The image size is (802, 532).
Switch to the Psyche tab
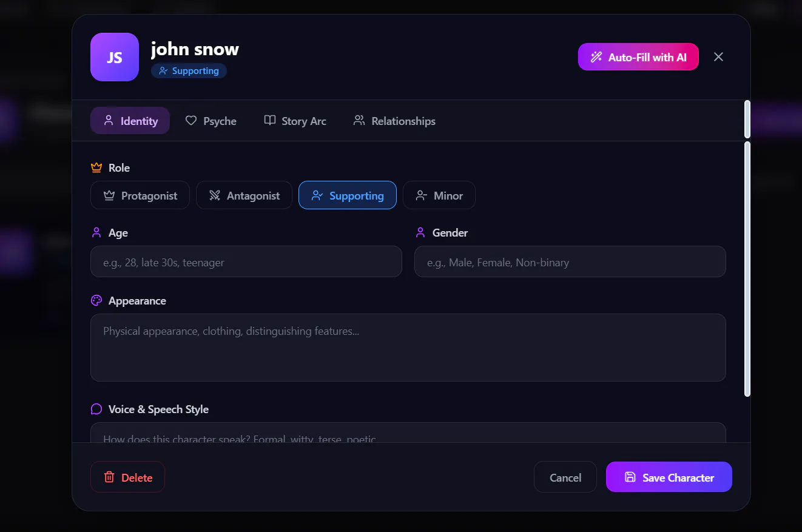tap(211, 121)
